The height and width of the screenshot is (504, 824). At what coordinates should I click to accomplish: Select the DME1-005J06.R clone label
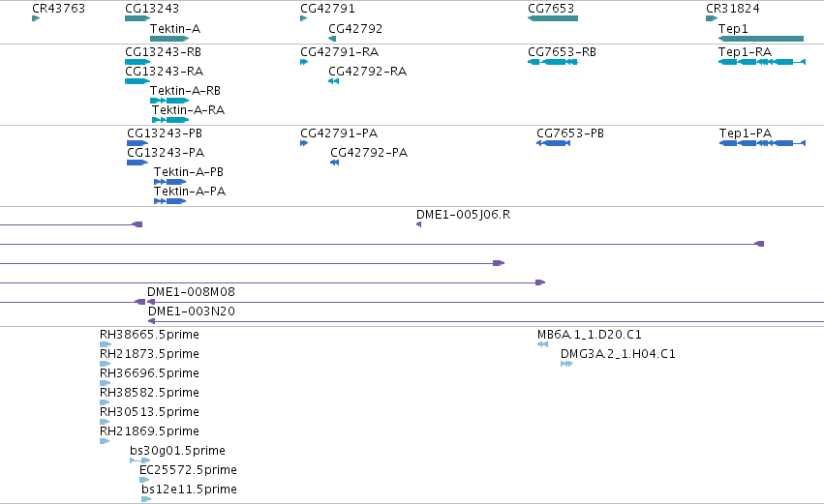click(x=463, y=215)
